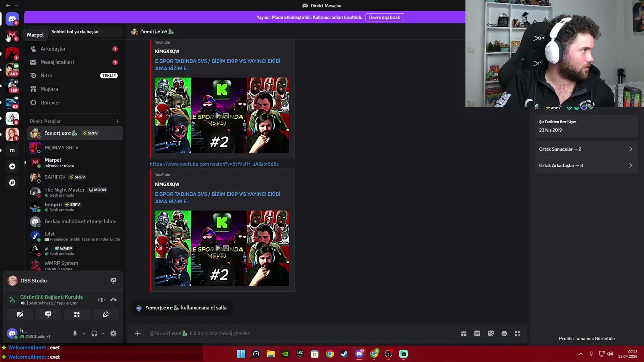Open Mesaj İstekleri message requests
The width and height of the screenshot is (644, 362).
tap(74, 62)
